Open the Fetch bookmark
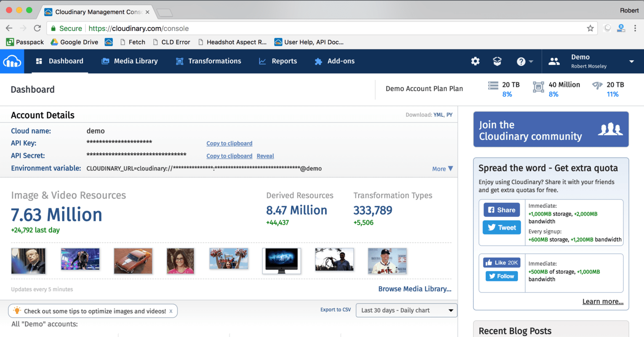Viewport: 644px width, 337px height. click(x=132, y=42)
